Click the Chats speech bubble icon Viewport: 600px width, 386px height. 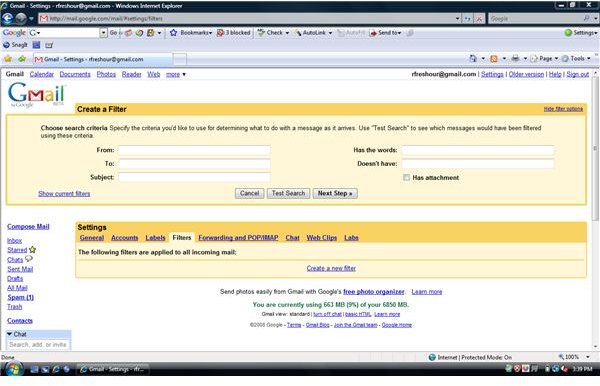(x=29, y=259)
